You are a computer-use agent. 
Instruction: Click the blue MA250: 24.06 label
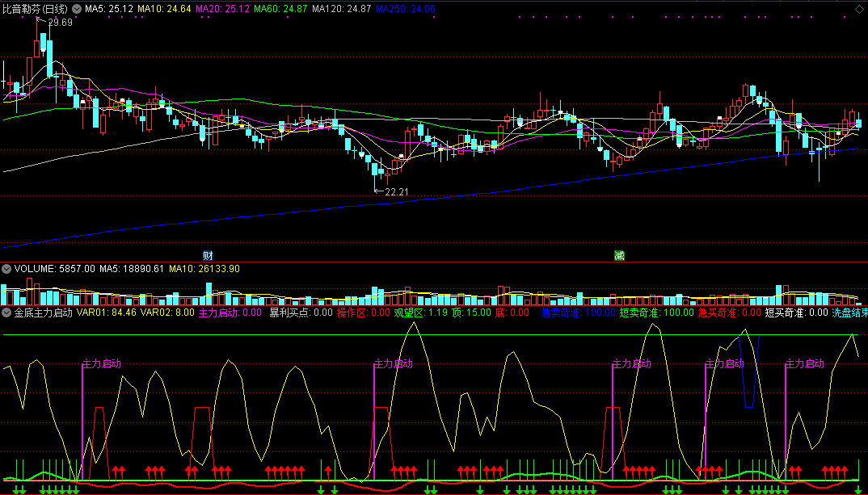[x=405, y=9]
